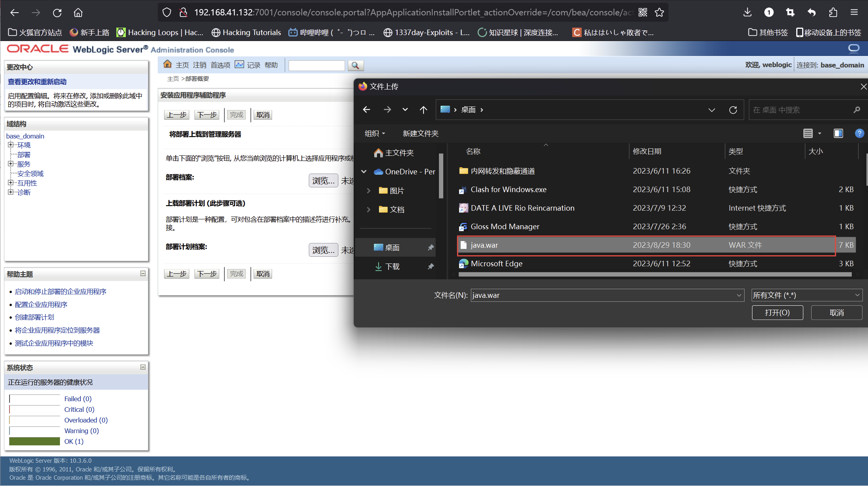The height and width of the screenshot is (486, 868).
Task: Click the WebLogic console home icon
Action: 167,64
